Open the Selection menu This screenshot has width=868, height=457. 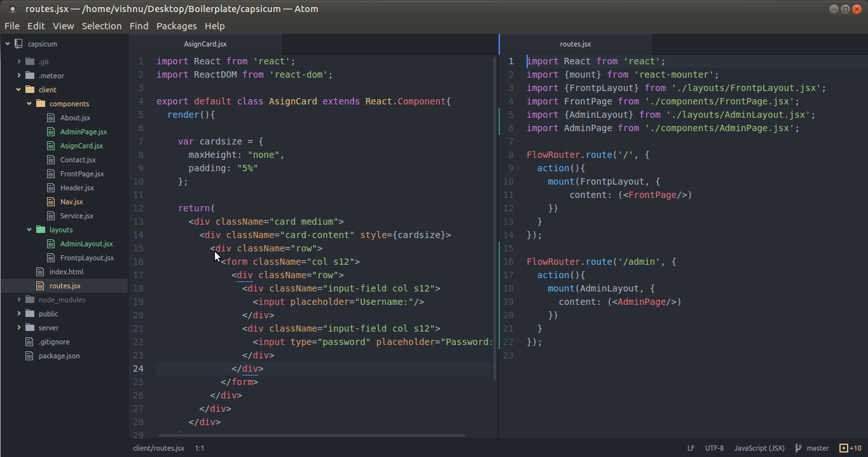pos(102,26)
